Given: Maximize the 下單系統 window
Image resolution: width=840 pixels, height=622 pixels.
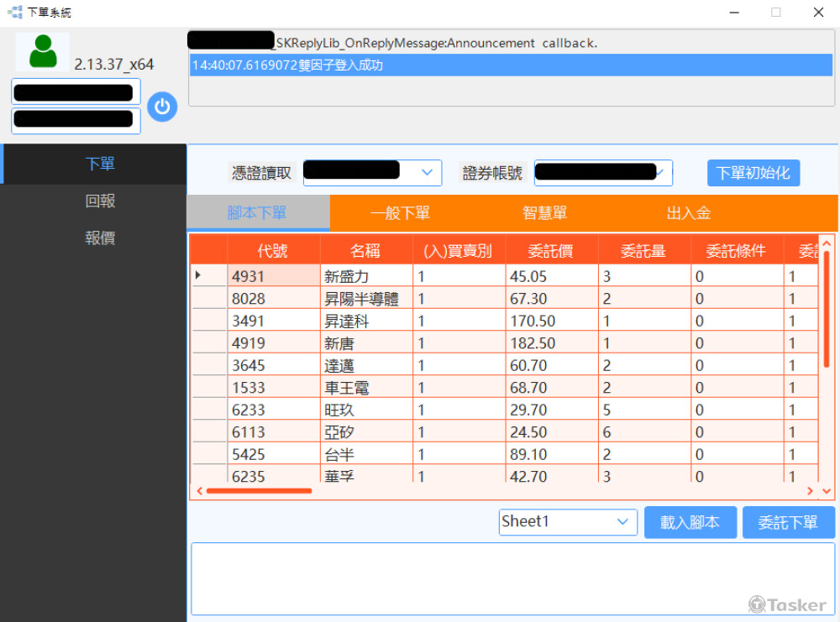Looking at the screenshot, I should 775,13.
